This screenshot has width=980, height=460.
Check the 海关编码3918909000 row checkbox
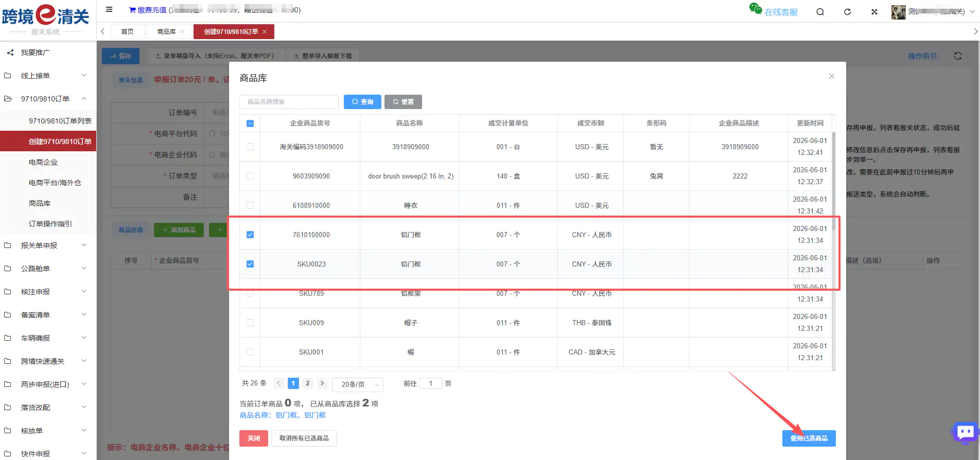click(x=250, y=147)
